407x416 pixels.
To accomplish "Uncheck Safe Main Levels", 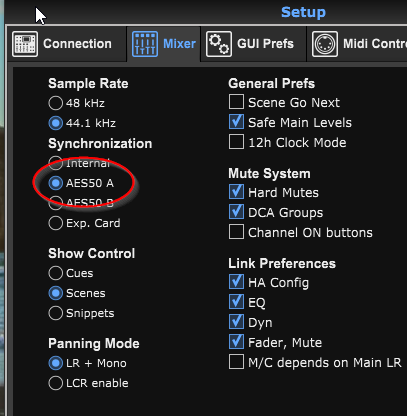I will (236, 122).
